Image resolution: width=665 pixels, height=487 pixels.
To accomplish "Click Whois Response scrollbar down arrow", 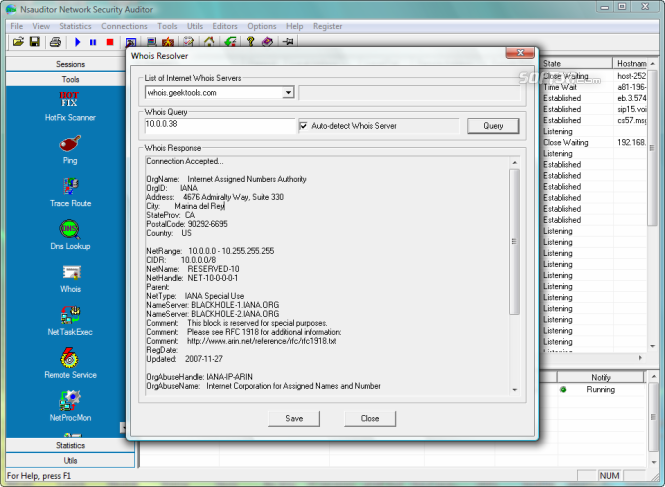I will (514, 390).
